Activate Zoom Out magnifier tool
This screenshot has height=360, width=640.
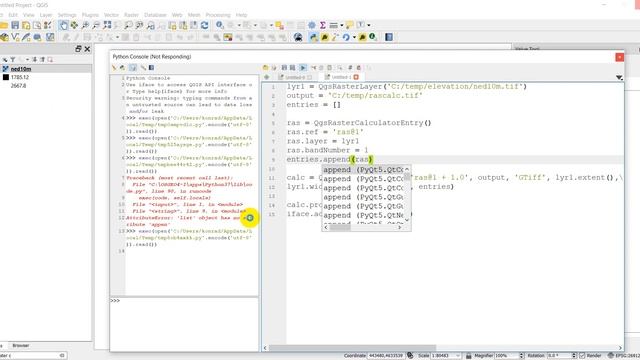(96, 25)
